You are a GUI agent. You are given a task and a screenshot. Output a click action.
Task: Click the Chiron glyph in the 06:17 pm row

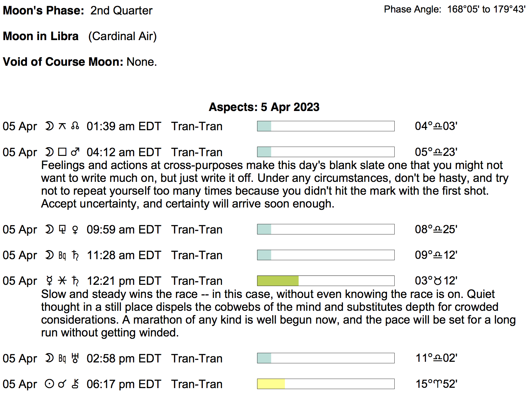[75, 384]
